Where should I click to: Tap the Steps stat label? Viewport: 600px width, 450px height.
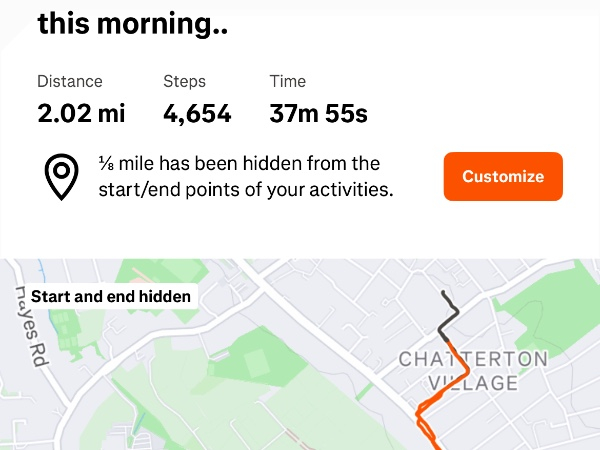tap(184, 81)
